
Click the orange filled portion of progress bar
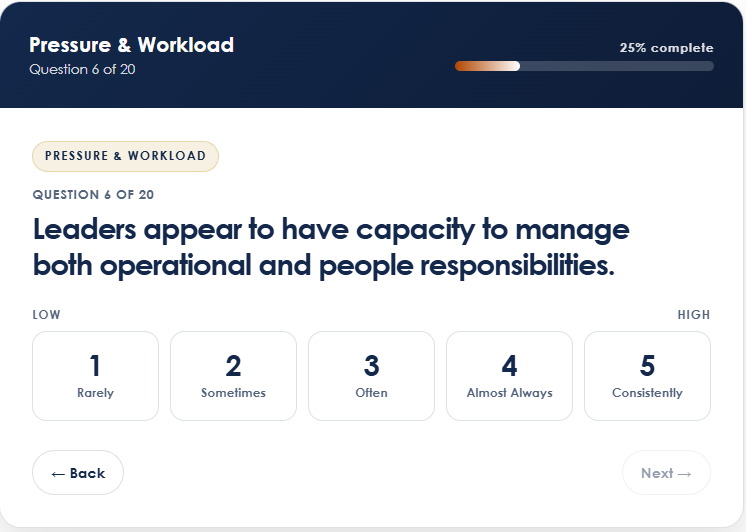coord(487,66)
